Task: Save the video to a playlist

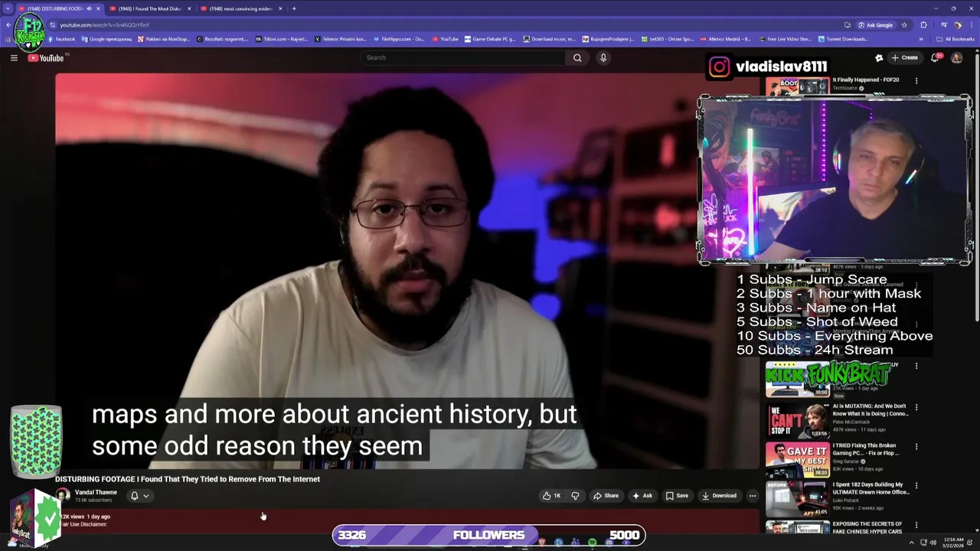Action: pyautogui.click(x=676, y=495)
